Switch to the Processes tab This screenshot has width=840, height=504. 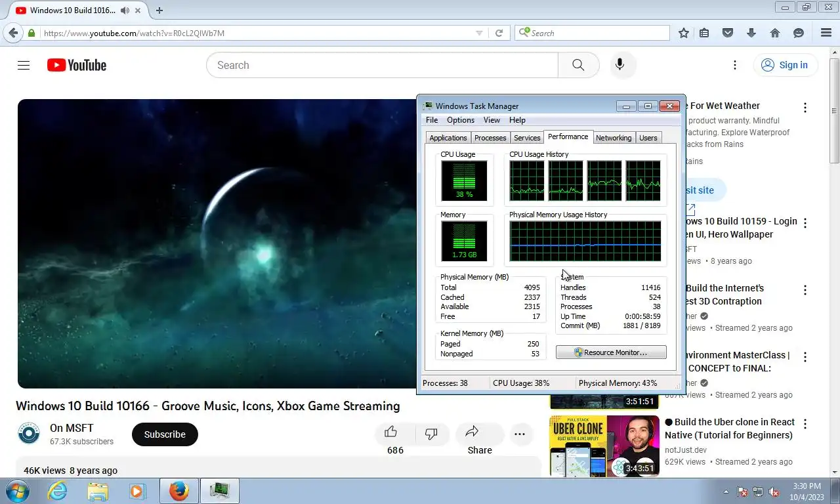coord(490,138)
